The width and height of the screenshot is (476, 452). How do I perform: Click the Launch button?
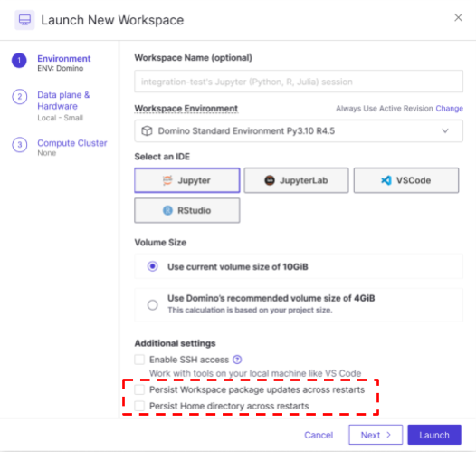434,435
